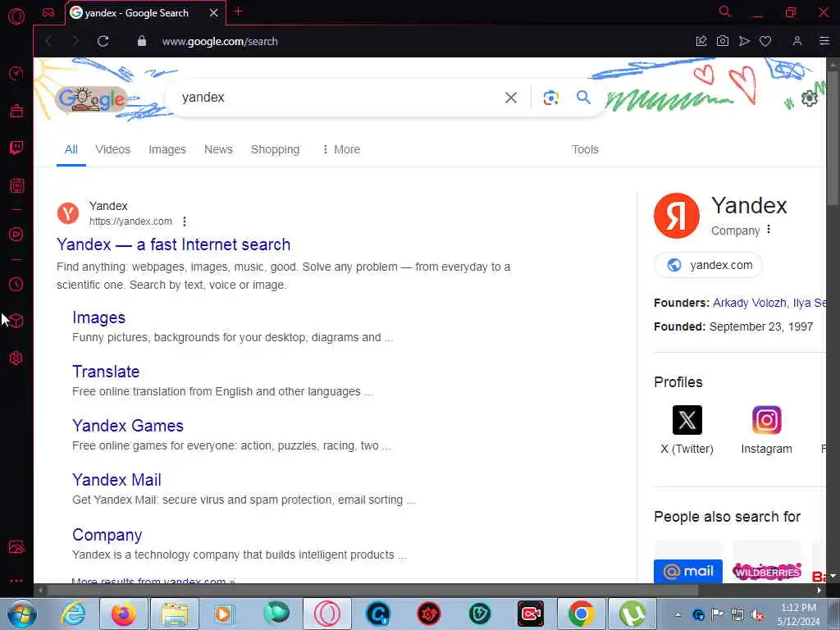Open the Company sitelink
840x630 pixels.
click(x=107, y=535)
